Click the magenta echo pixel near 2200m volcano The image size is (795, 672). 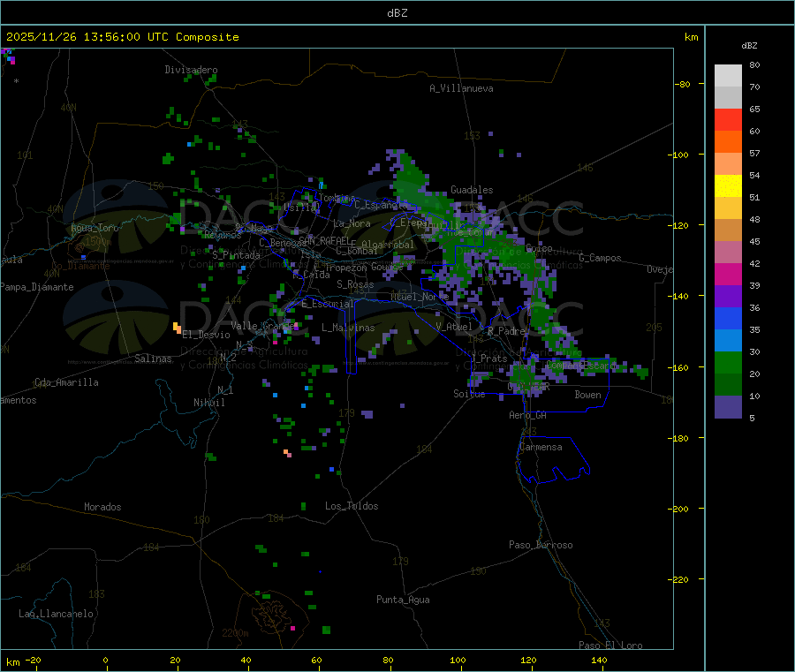point(292,629)
